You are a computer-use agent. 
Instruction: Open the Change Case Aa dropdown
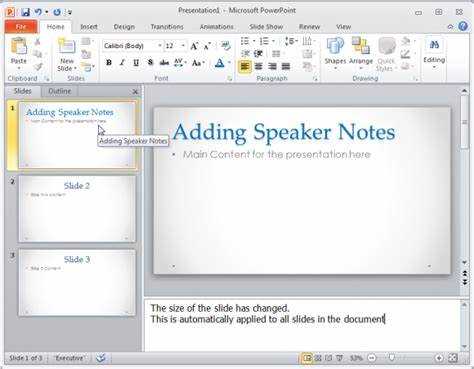coord(198,62)
